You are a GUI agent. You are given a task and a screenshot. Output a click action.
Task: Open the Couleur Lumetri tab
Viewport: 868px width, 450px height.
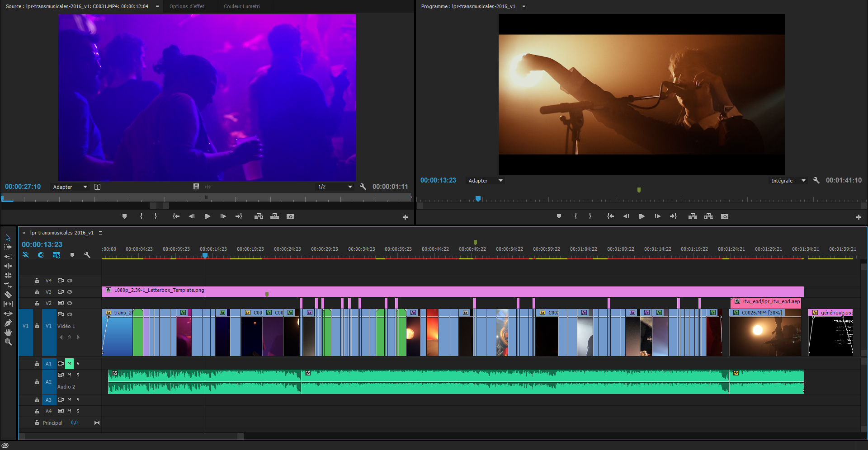coord(241,6)
